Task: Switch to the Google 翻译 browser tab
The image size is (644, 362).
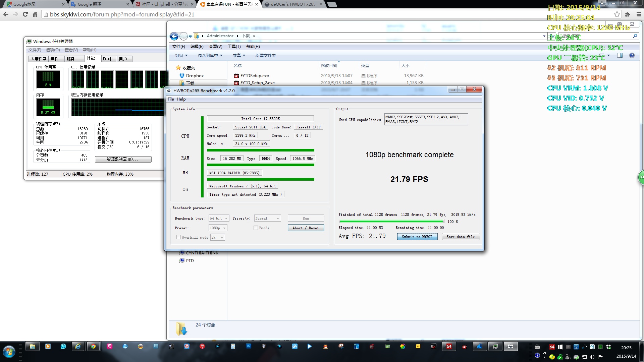Action: click(x=99, y=4)
